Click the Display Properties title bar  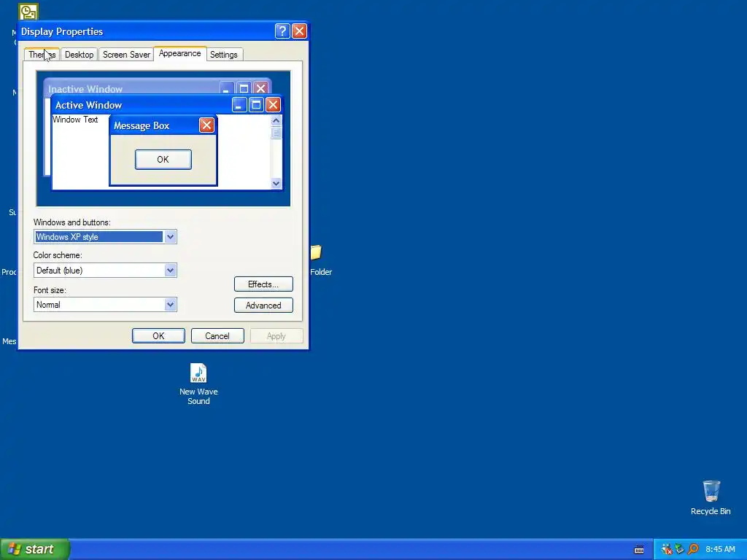(163, 31)
